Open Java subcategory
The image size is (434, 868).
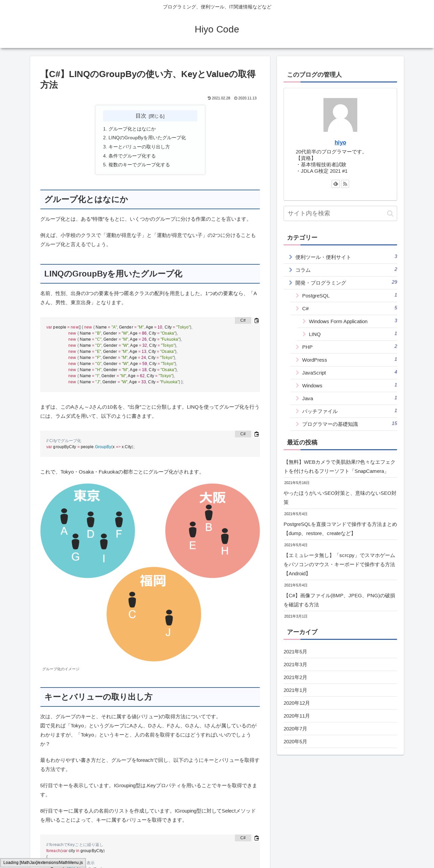tap(344, 399)
